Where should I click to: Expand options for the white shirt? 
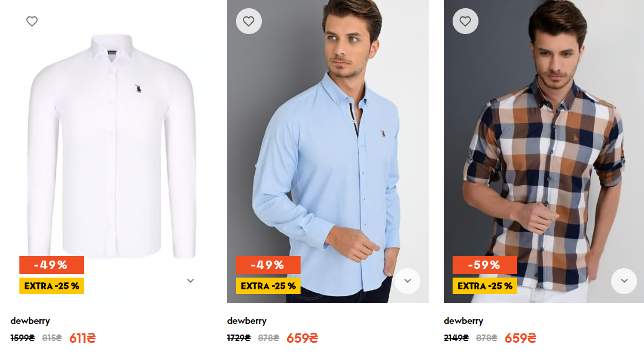click(x=190, y=281)
